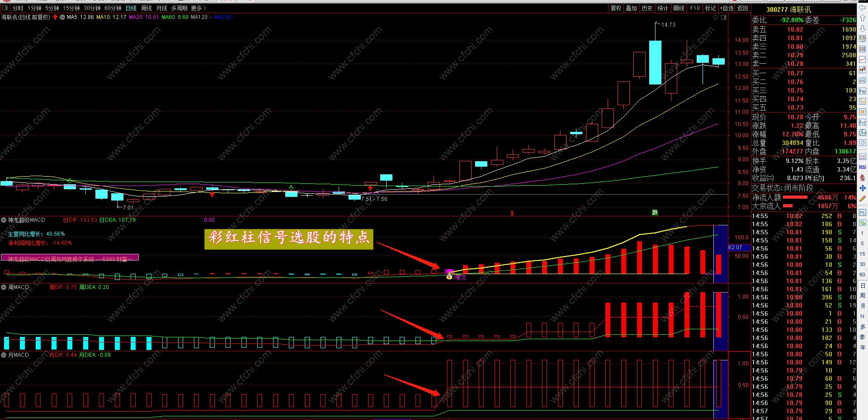The width and height of the screenshot is (868, 420).
Task: Open the 画线 drawing tools button
Action: tap(679, 8)
